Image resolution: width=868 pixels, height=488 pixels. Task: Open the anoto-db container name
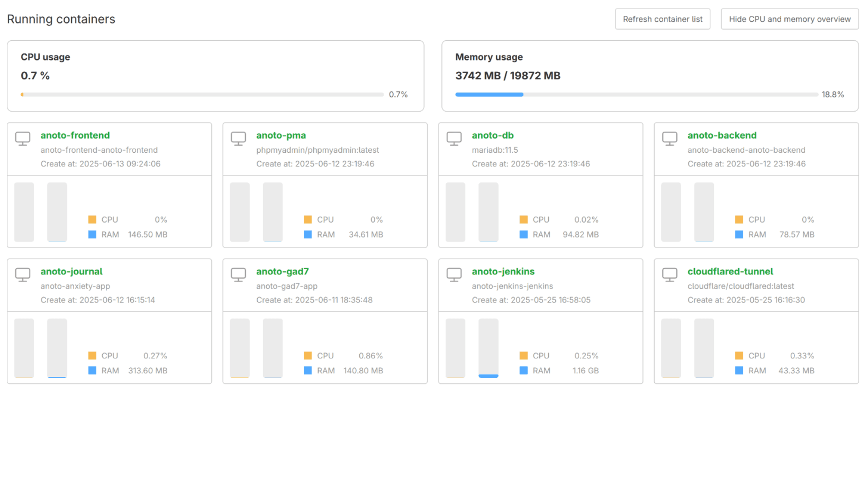click(x=492, y=135)
